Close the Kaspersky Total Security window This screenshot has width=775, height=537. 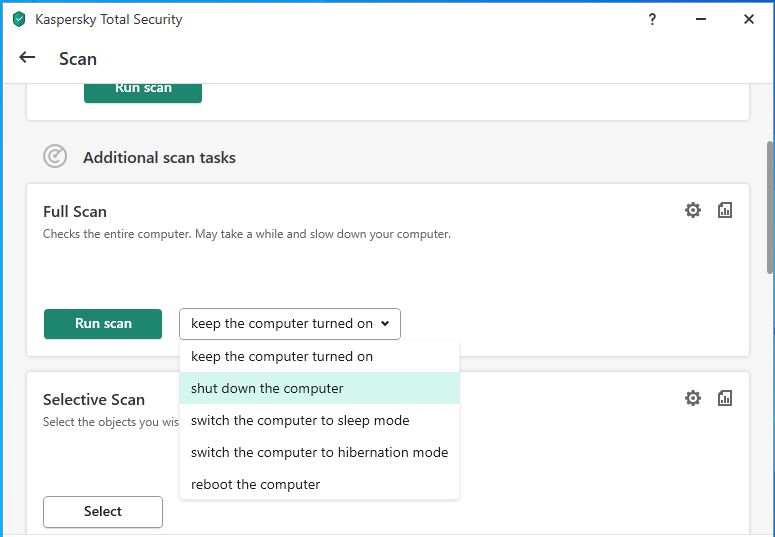748,19
